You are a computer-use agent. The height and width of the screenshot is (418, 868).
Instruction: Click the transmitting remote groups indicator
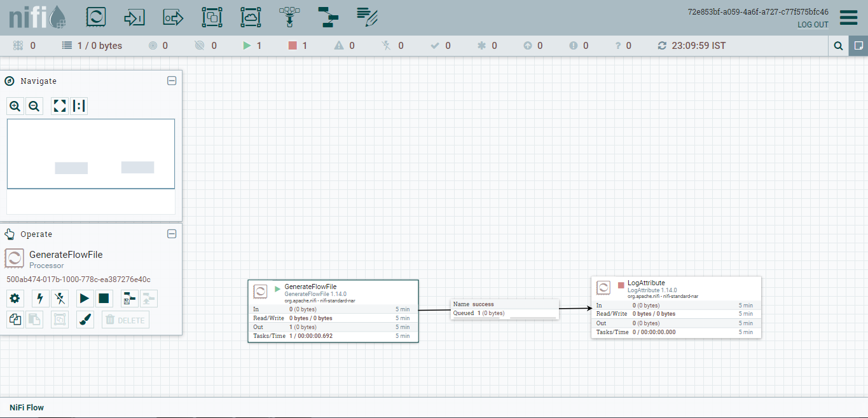click(x=158, y=46)
